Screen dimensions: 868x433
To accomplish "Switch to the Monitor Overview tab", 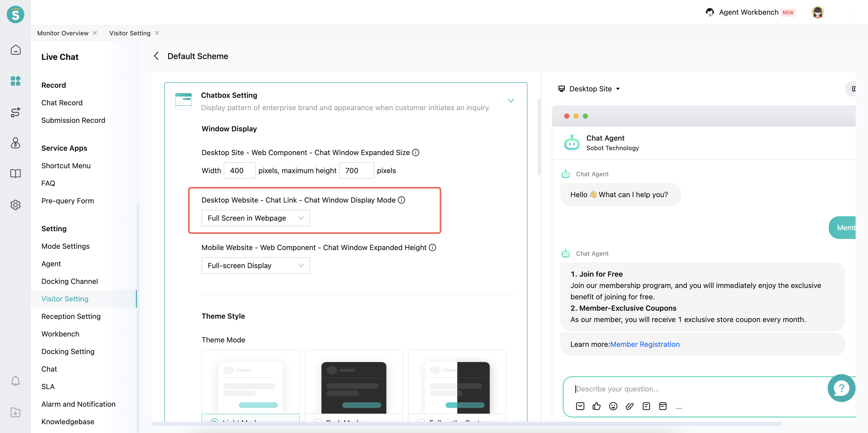I will pos(63,33).
